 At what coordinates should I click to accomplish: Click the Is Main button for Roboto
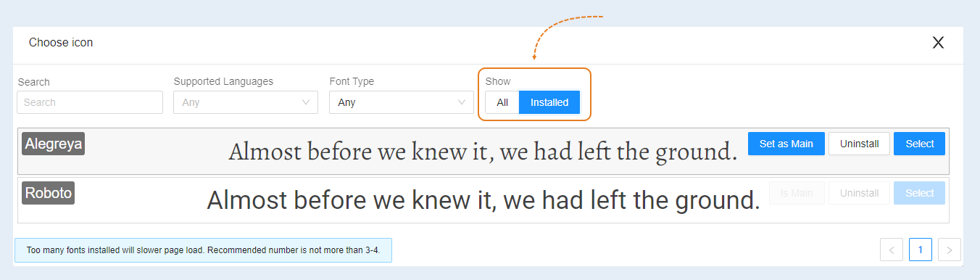[797, 193]
